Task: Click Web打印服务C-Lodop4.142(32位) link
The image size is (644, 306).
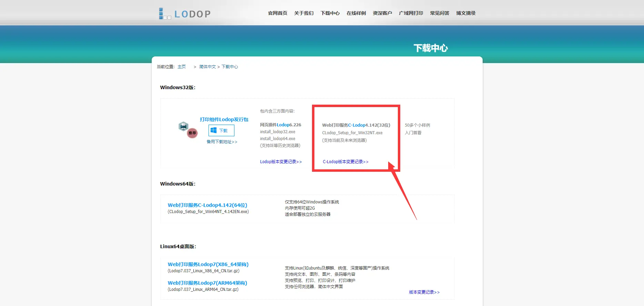Action: (356, 125)
